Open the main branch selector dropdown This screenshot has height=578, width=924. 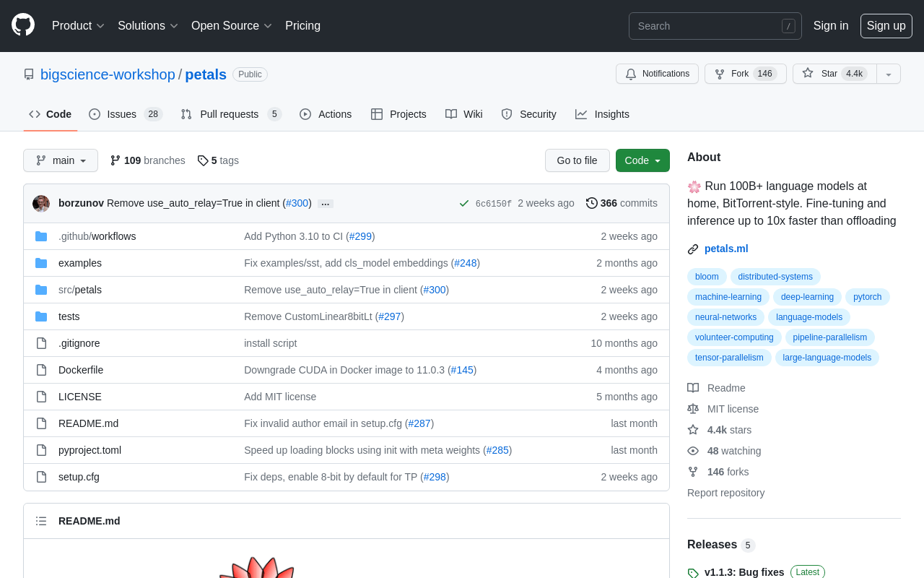61,160
